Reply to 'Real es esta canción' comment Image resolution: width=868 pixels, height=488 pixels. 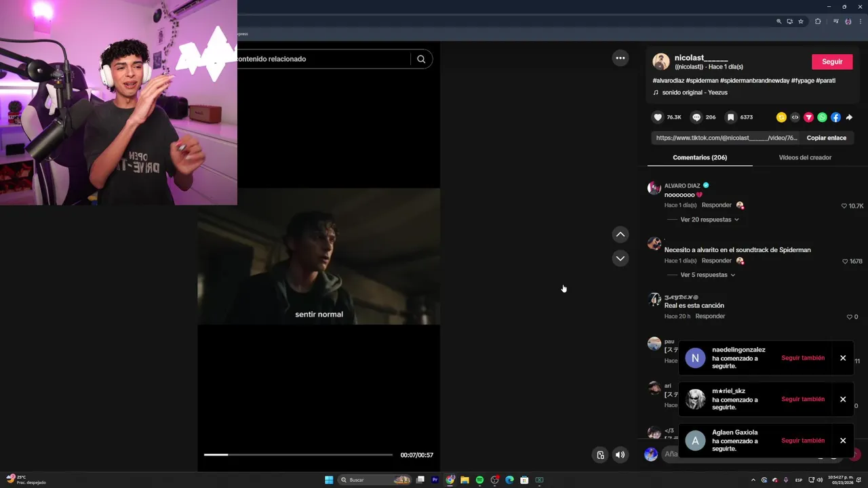click(x=710, y=317)
